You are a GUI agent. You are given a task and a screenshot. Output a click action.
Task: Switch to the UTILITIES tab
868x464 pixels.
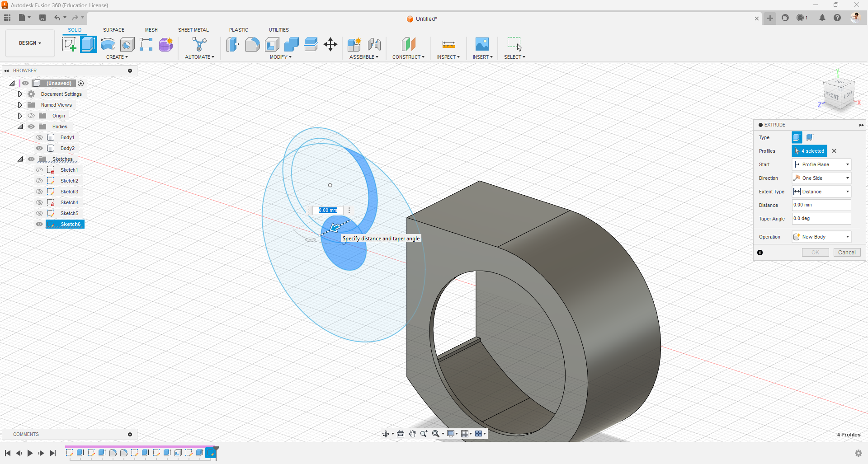pos(279,30)
